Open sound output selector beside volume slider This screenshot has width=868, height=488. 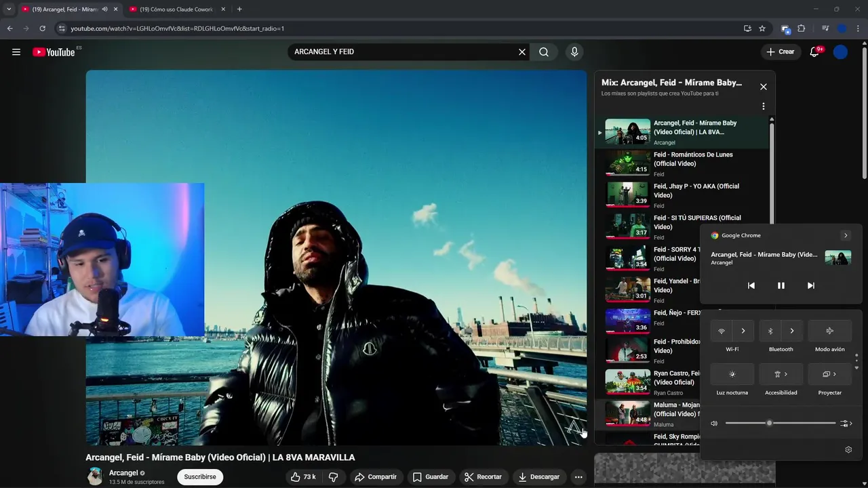(846, 424)
